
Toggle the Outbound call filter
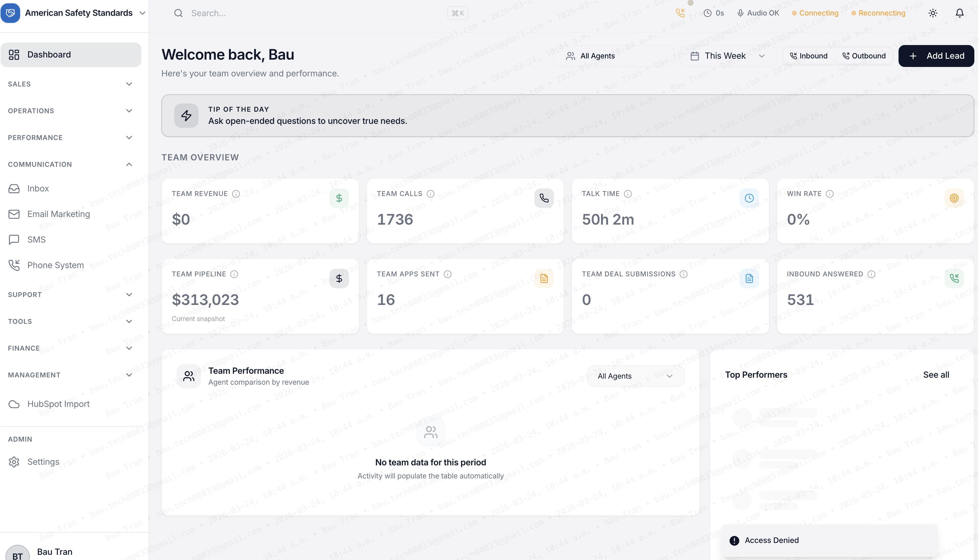(x=864, y=56)
